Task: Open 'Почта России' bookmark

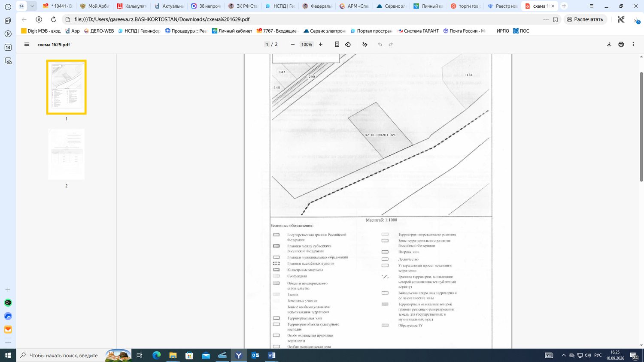Action: point(464,31)
